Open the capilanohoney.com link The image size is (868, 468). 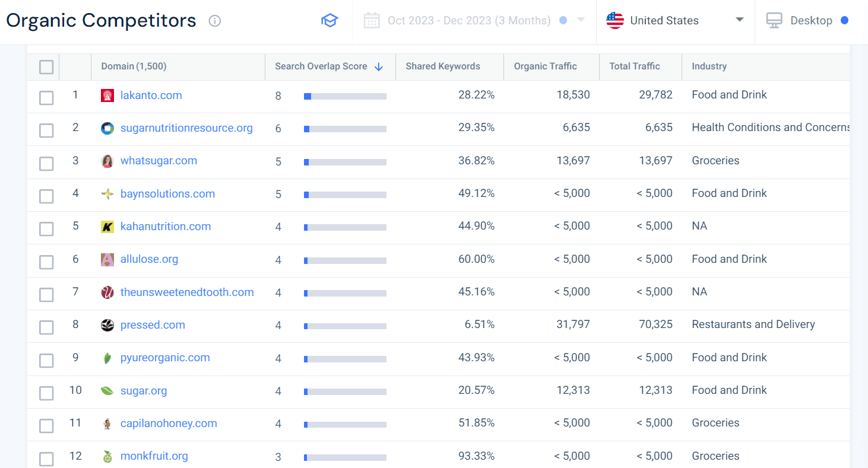pos(169,424)
